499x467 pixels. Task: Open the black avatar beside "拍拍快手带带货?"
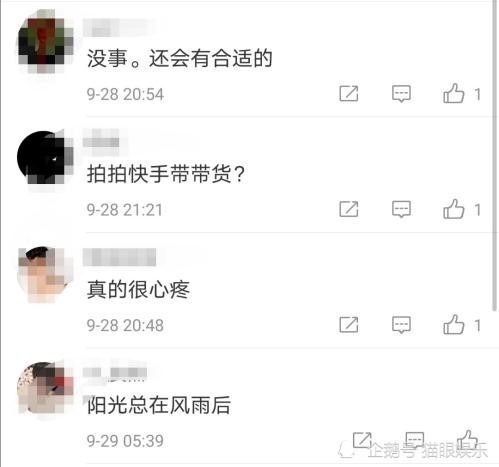(46, 157)
